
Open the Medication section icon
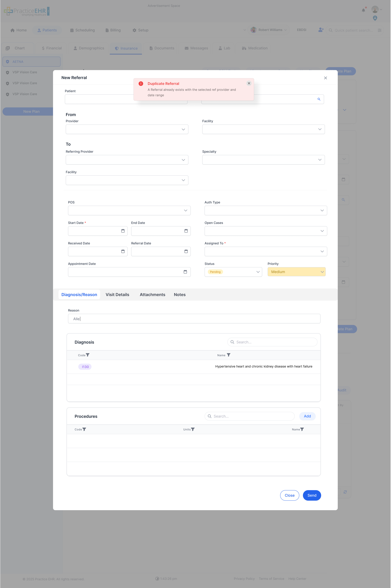pos(244,48)
